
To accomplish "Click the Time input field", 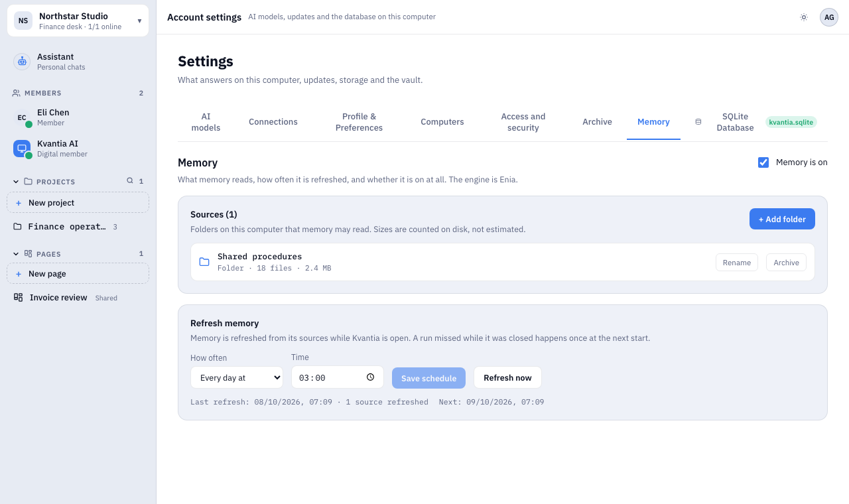I will point(338,377).
